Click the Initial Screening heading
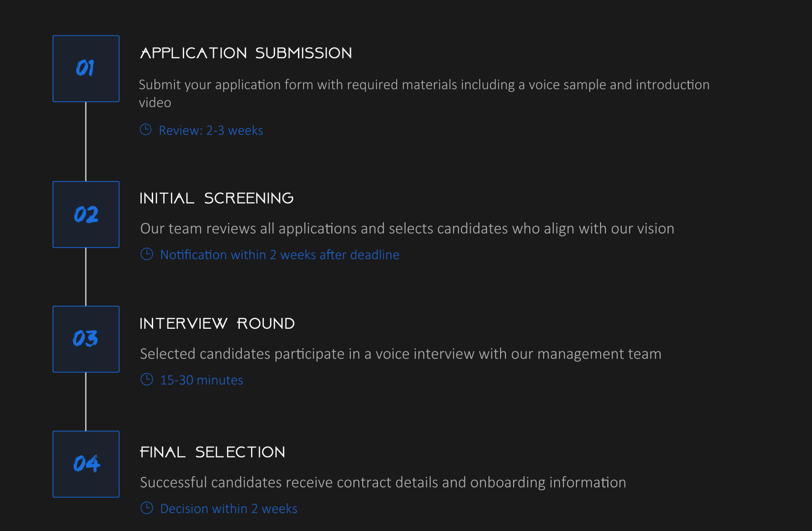Screen dimensions: 812x531 tap(216, 199)
